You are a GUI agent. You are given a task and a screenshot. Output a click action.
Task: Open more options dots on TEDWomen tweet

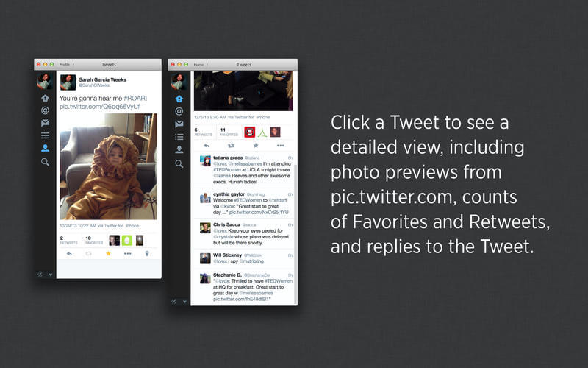click(x=281, y=145)
